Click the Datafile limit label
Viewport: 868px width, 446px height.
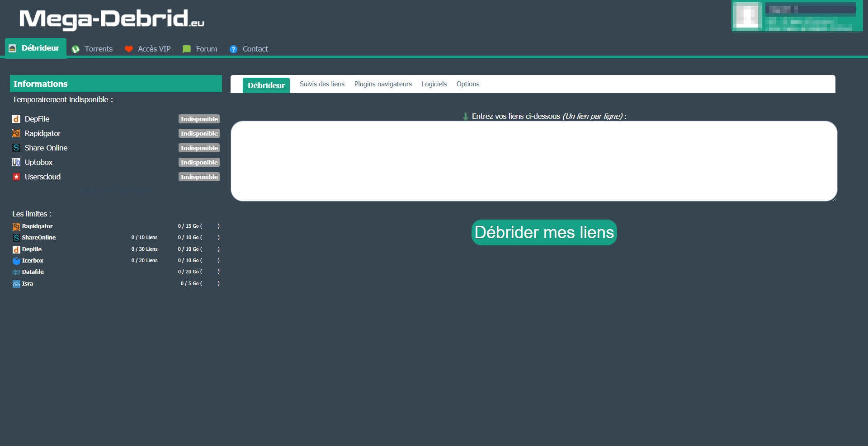point(33,272)
